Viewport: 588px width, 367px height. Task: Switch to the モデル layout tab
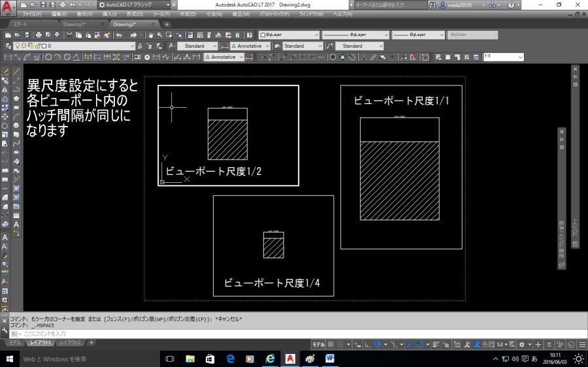[15, 343]
